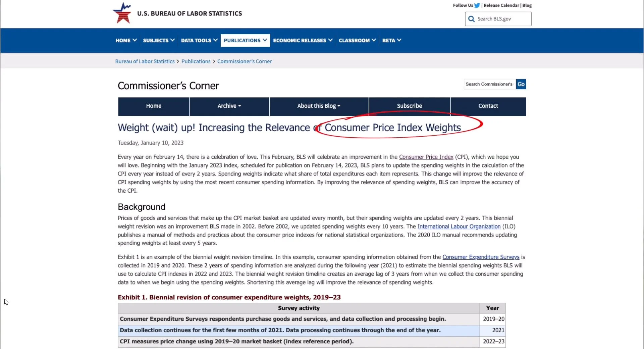Click the date Tuesday, January 10, 2023

(151, 143)
